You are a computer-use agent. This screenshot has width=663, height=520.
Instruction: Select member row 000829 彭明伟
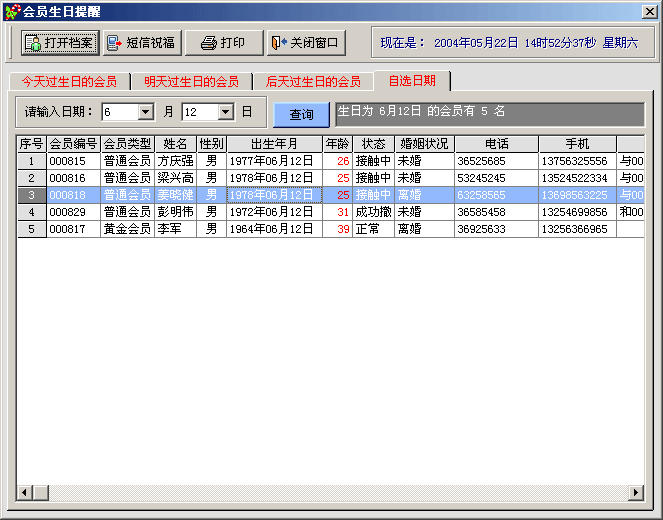point(175,212)
